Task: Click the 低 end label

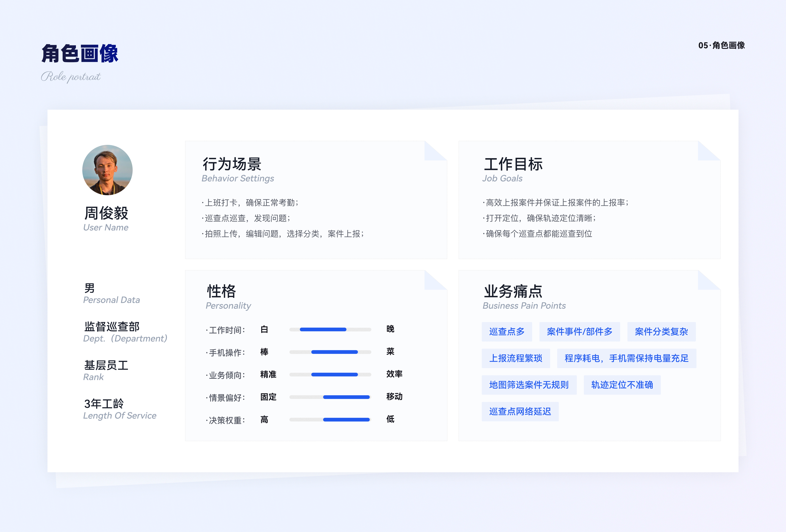Action: (x=390, y=419)
